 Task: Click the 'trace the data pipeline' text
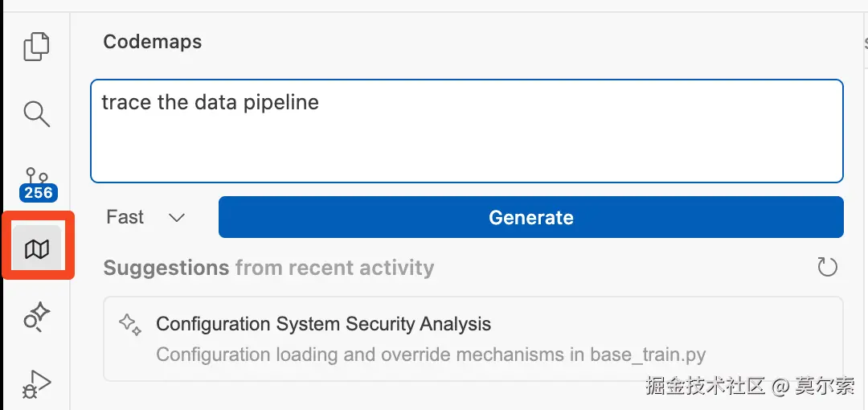point(211,103)
